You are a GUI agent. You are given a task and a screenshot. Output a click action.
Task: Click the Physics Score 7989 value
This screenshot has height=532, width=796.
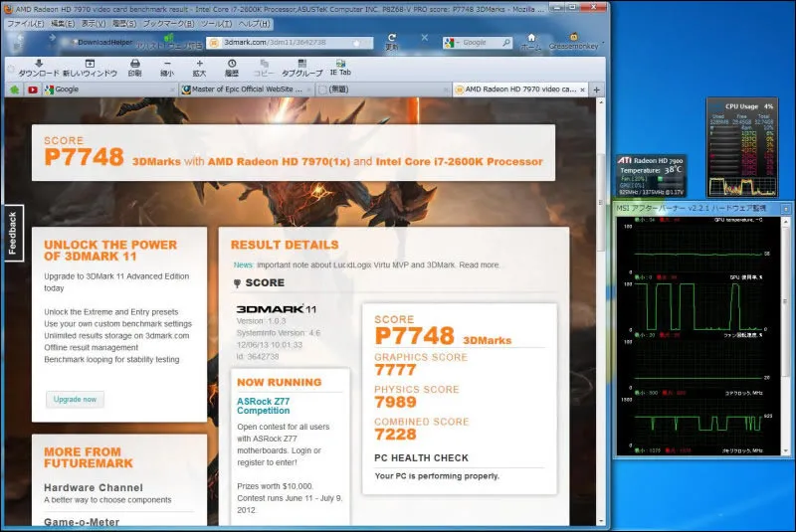click(395, 402)
